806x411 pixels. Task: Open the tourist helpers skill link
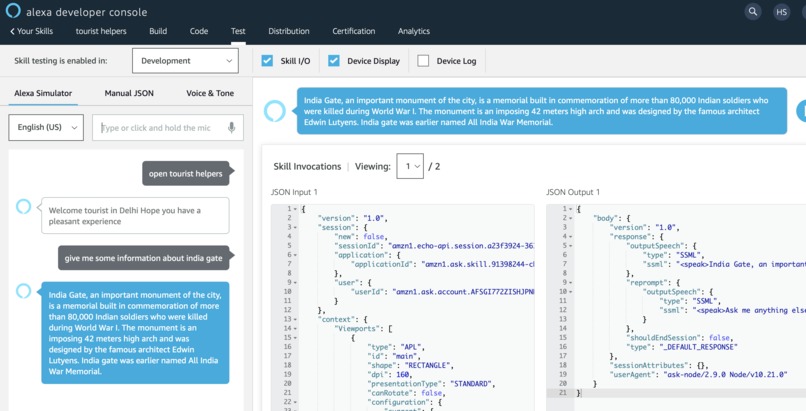(x=101, y=31)
